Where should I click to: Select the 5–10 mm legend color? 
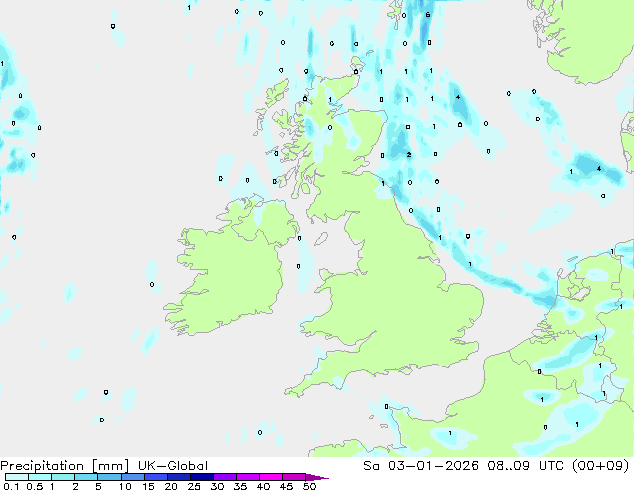point(109,477)
